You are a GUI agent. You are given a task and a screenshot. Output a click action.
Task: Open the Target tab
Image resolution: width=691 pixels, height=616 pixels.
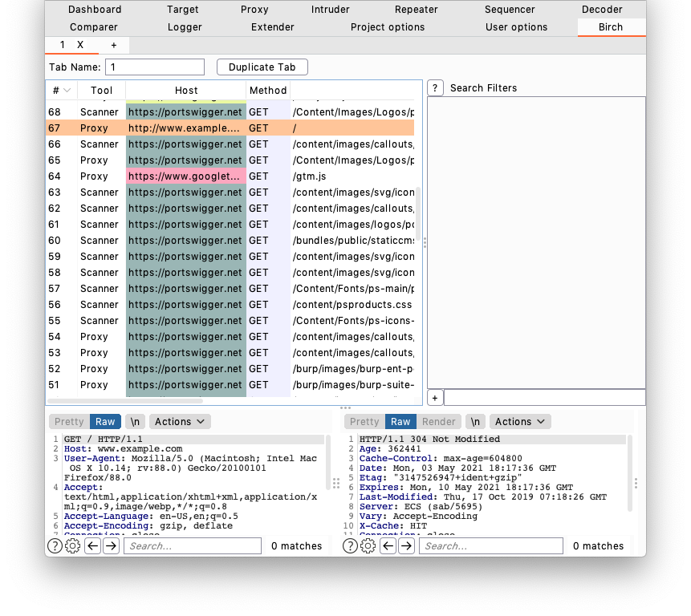coord(182,10)
